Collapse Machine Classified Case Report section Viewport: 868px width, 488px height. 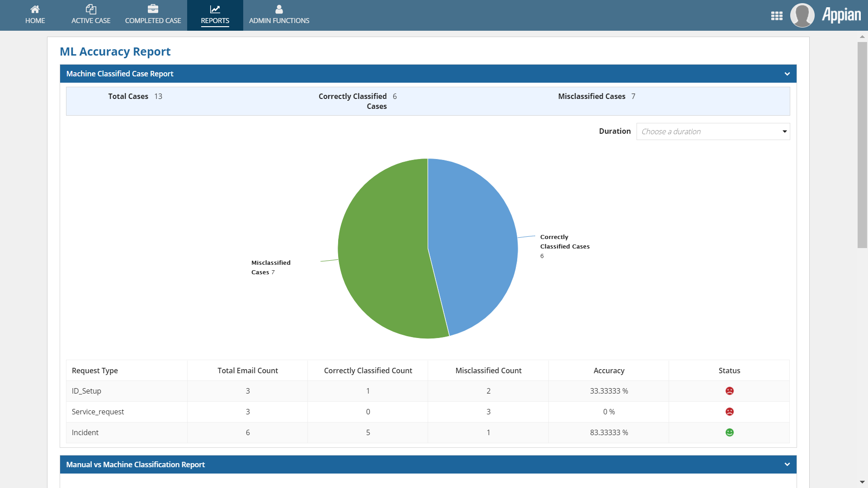(787, 74)
